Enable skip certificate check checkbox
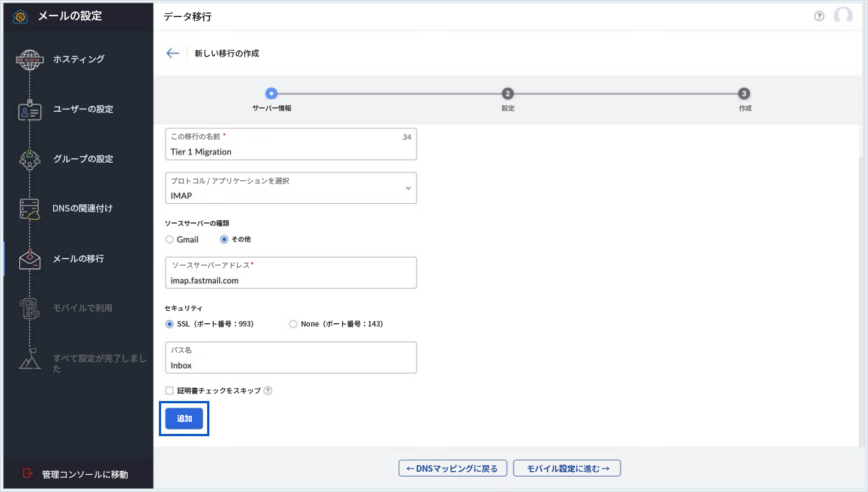This screenshot has width=868, height=492. pos(170,391)
